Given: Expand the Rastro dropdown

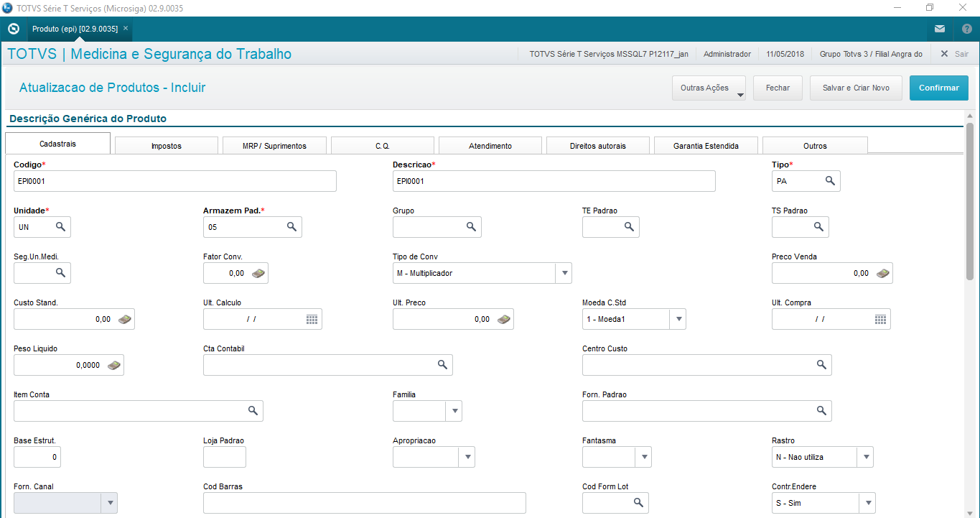Looking at the screenshot, I should coord(866,457).
